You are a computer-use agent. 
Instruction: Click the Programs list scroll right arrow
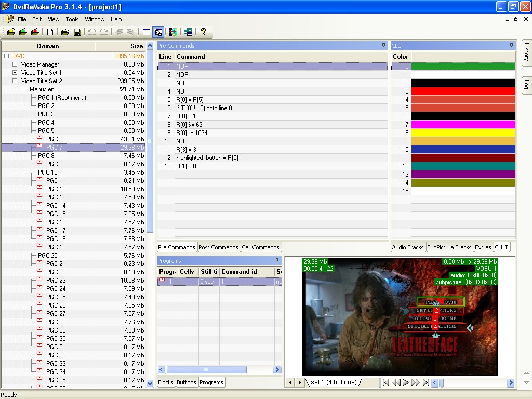pos(277,369)
